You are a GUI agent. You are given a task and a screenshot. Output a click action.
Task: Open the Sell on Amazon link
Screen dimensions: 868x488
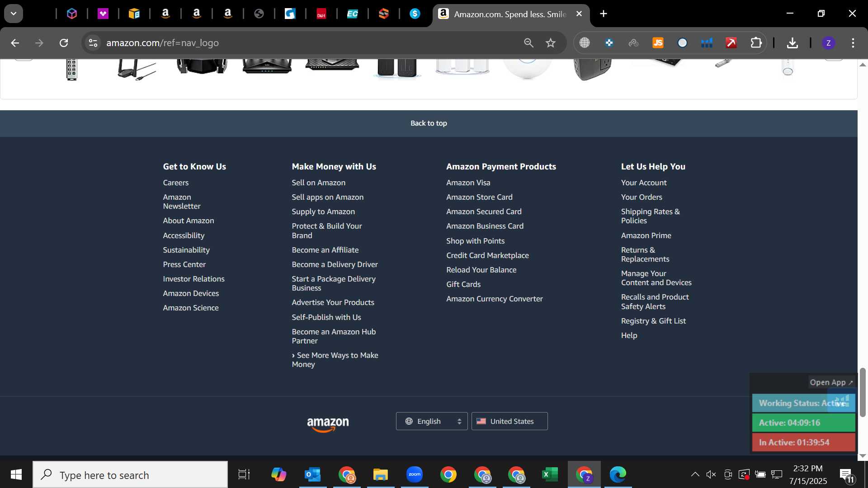click(318, 183)
